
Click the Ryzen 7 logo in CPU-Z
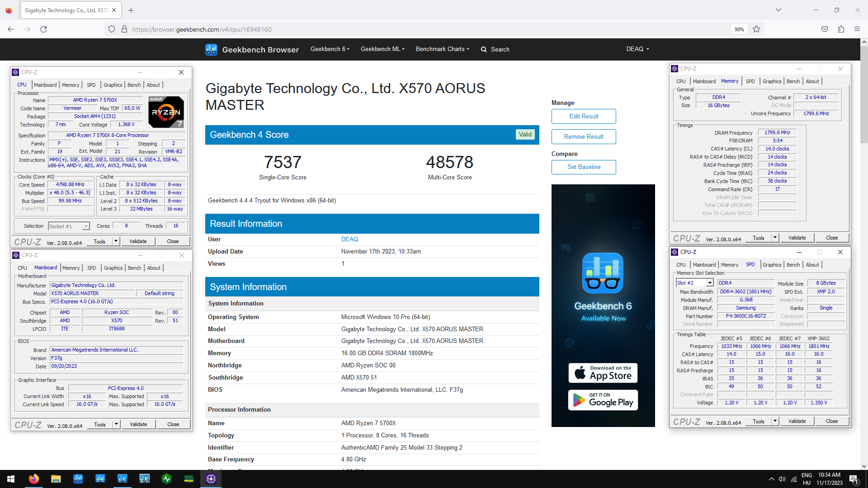tap(166, 112)
